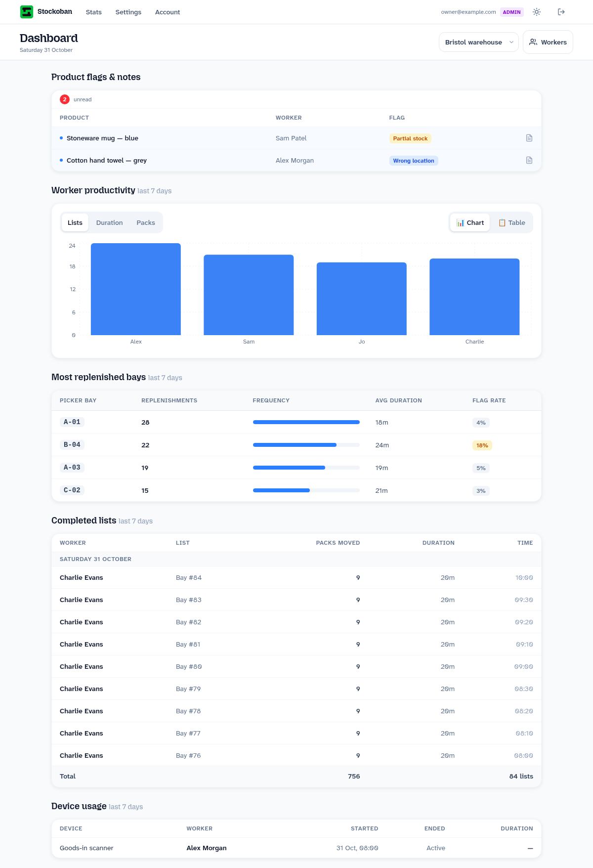Click the 756 packs total
Image resolution: width=593 pixels, height=868 pixels.
pyautogui.click(x=354, y=776)
